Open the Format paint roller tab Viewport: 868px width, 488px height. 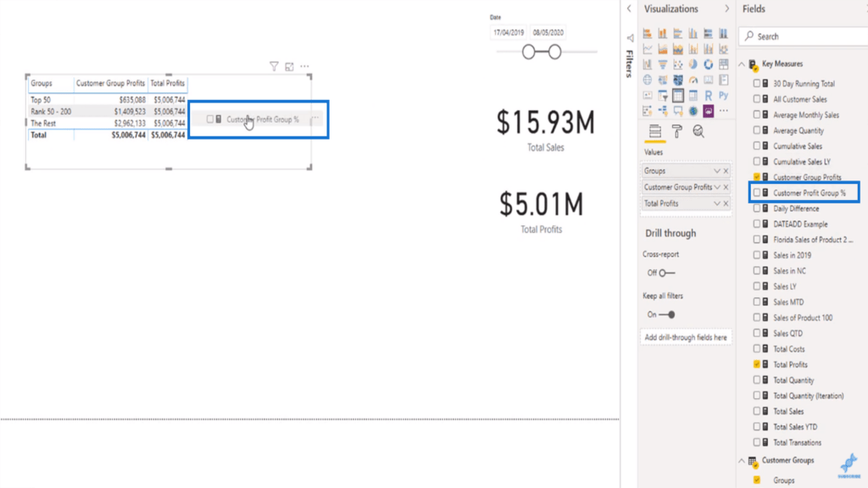point(676,131)
